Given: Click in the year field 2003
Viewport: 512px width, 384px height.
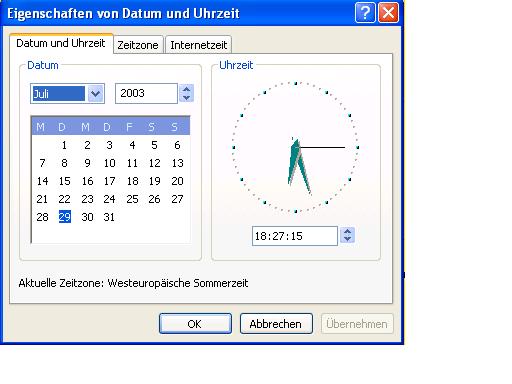Looking at the screenshot, I should coord(146,93).
